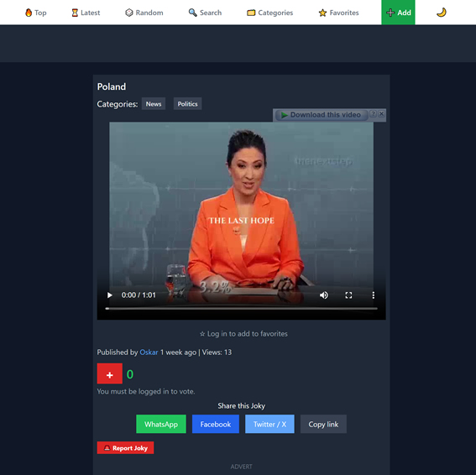Screen dimensions: 476x475
Task: Click the 'Views: 13' text
Action: click(217, 352)
